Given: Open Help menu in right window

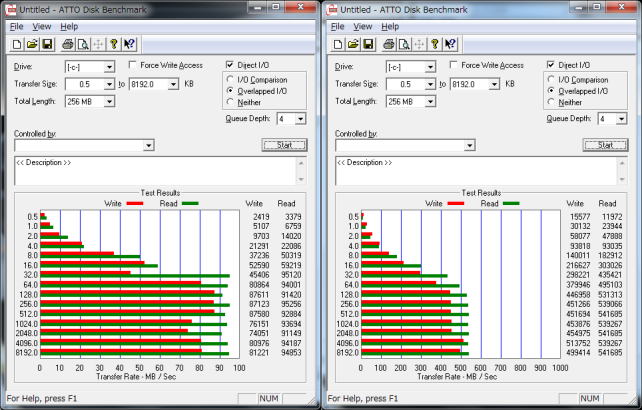Looking at the screenshot, I should point(391,26).
